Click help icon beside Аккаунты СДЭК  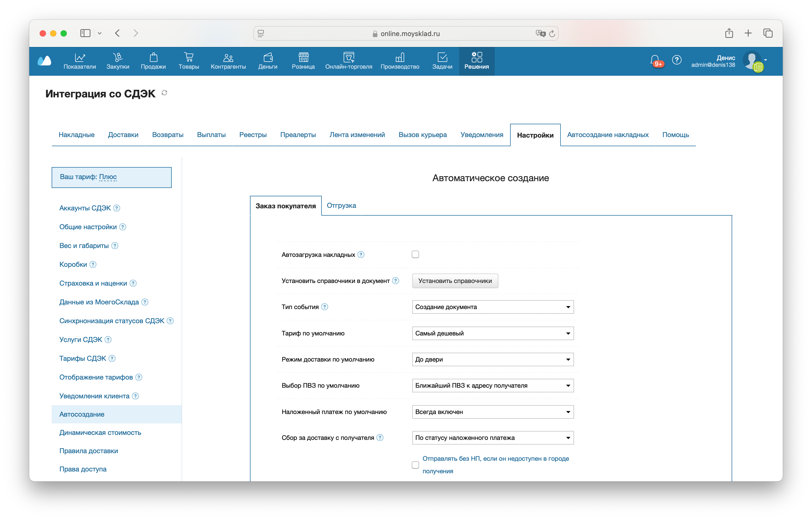tap(117, 208)
